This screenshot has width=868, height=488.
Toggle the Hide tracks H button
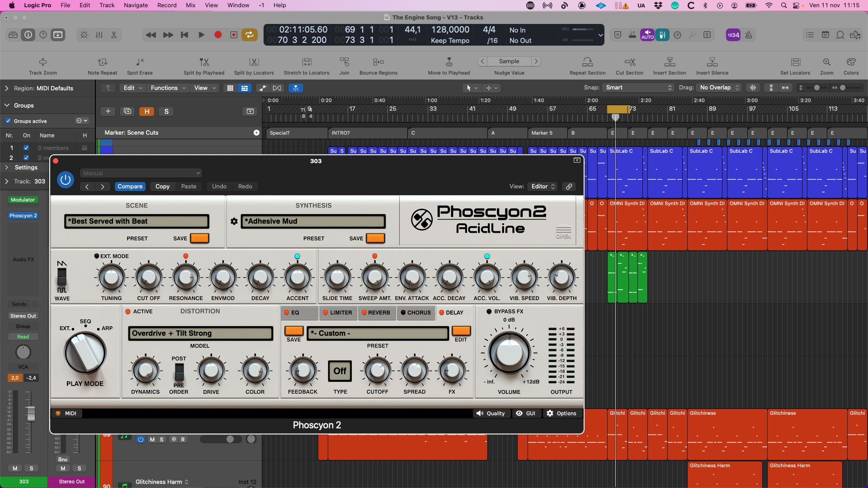point(147,112)
